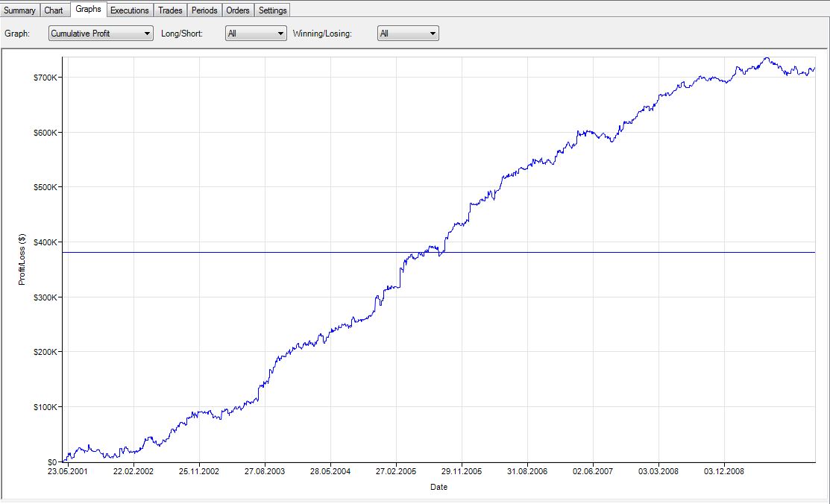The image size is (830, 504).
Task: Select the Graphs tab
Action: [88, 9]
